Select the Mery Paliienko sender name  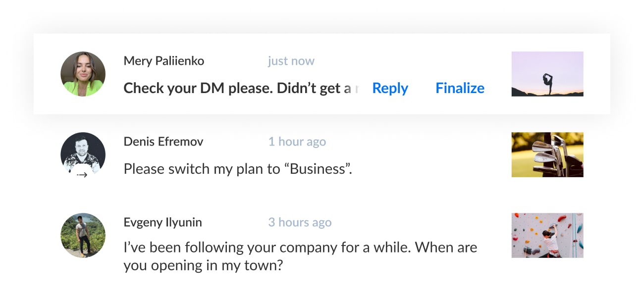(x=163, y=61)
